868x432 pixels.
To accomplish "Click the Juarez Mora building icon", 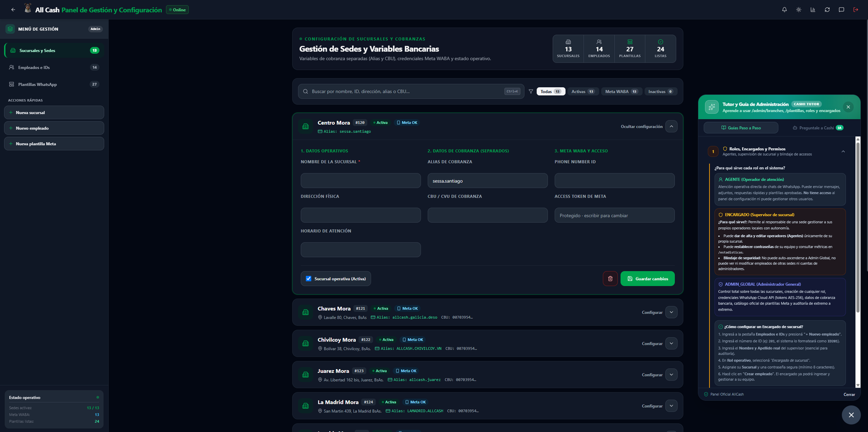I will click(x=305, y=375).
